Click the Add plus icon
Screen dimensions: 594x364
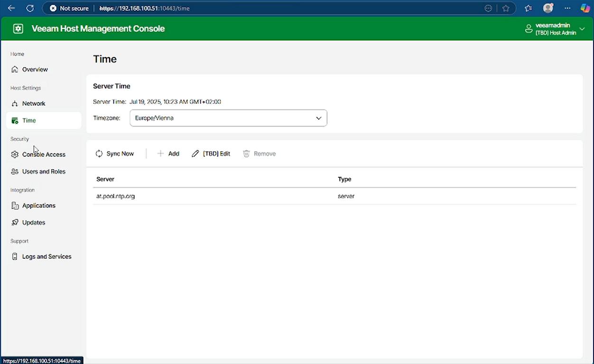pyautogui.click(x=160, y=154)
